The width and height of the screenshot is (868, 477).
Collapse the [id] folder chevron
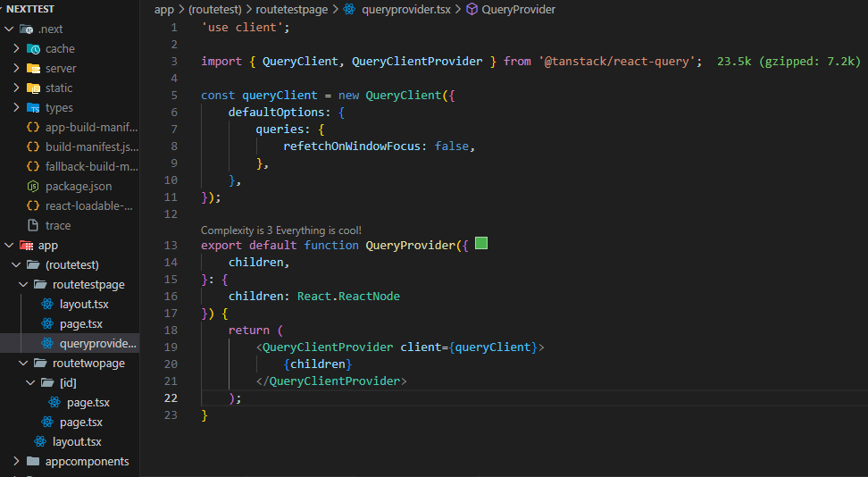click(x=31, y=382)
